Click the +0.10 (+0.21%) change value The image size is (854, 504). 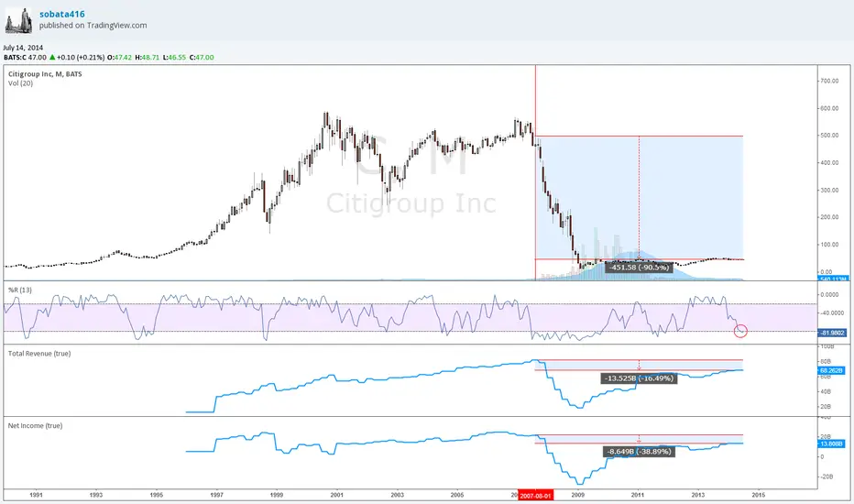point(81,57)
